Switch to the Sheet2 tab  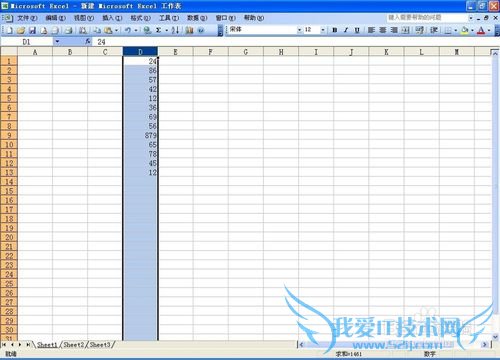coord(73,344)
